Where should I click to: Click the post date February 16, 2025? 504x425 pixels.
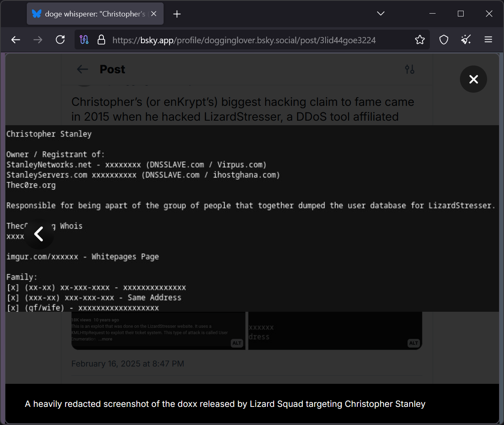tap(128, 364)
